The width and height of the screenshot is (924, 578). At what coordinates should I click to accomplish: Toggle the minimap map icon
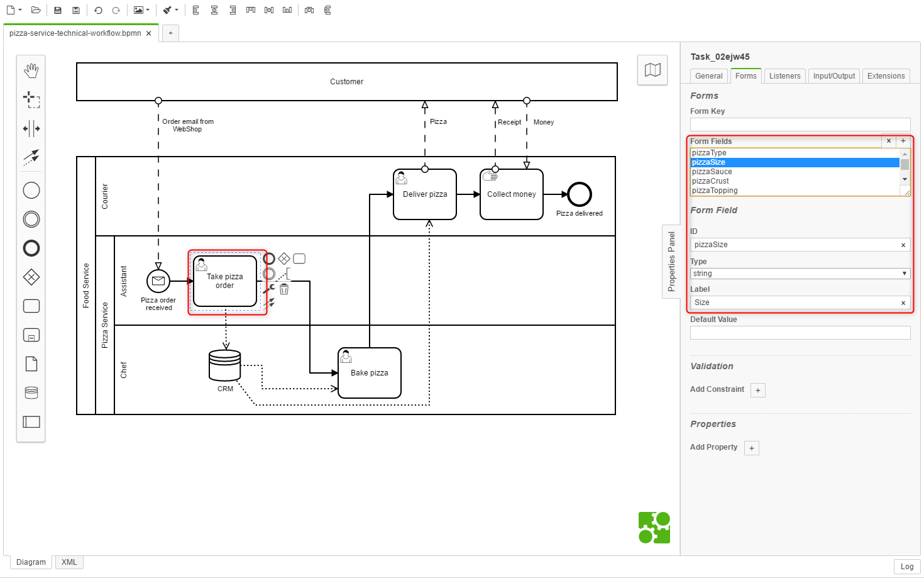pos(652,70)
